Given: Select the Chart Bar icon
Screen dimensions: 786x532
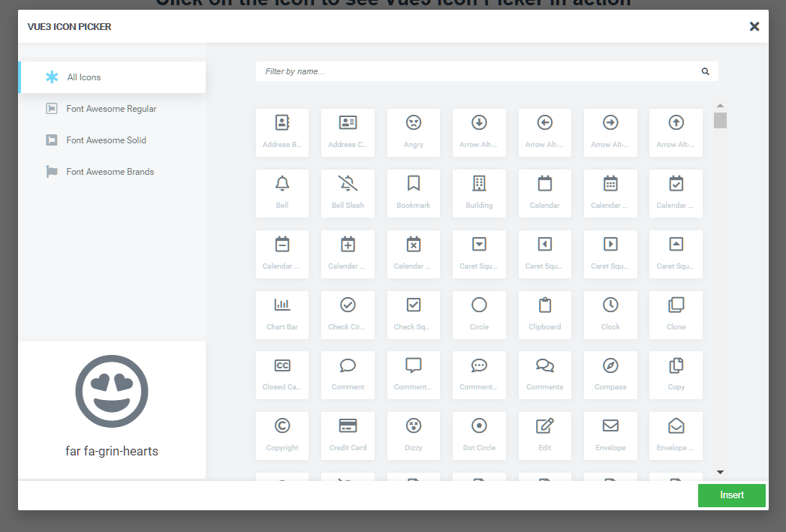Looking at the screenshot, I should pos(282,314).
